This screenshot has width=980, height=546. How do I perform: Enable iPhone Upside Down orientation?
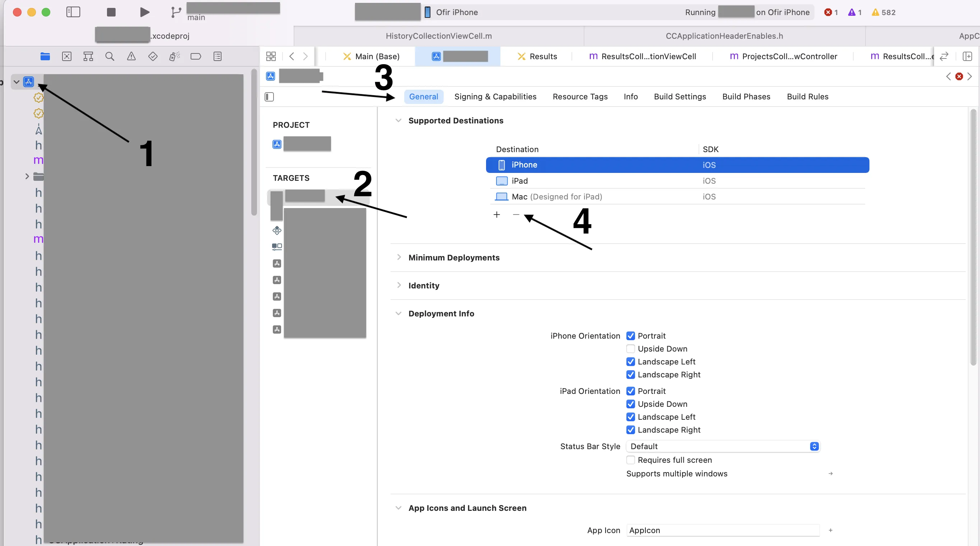coord(630,349)
